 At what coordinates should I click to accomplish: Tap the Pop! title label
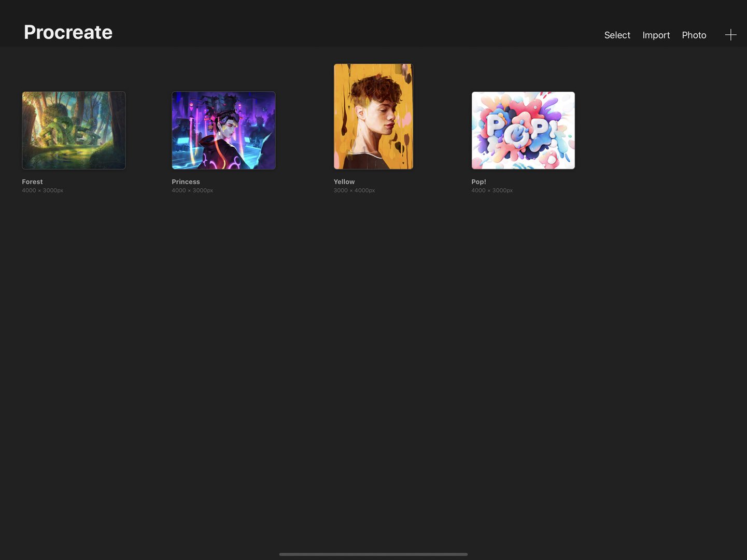point(478,181)
